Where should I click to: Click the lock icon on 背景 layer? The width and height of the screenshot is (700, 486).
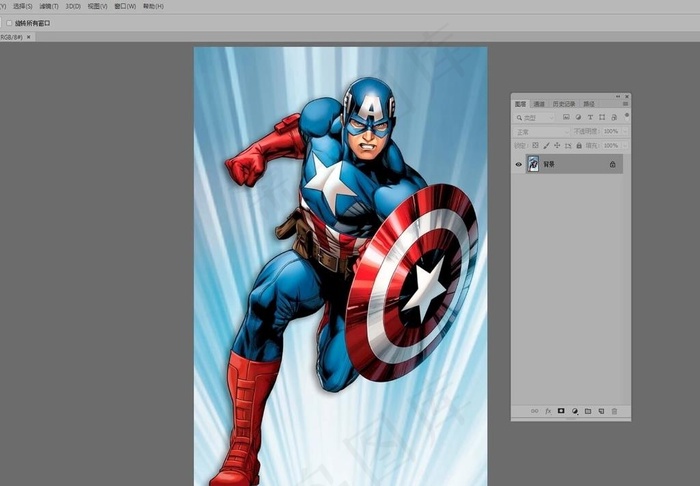tap(612, 164)
